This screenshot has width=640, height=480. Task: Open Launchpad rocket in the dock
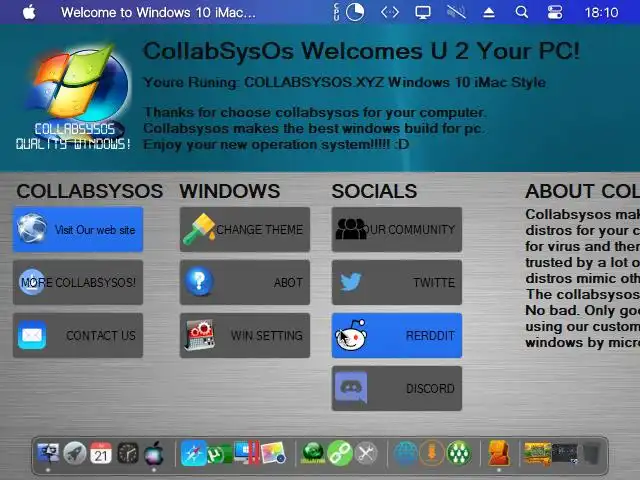75,453
